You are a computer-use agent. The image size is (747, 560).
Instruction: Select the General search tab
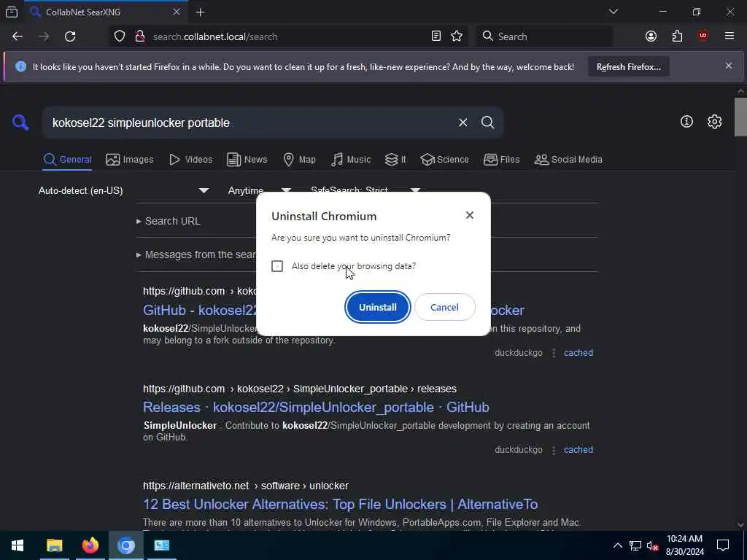tap(68, 160)
